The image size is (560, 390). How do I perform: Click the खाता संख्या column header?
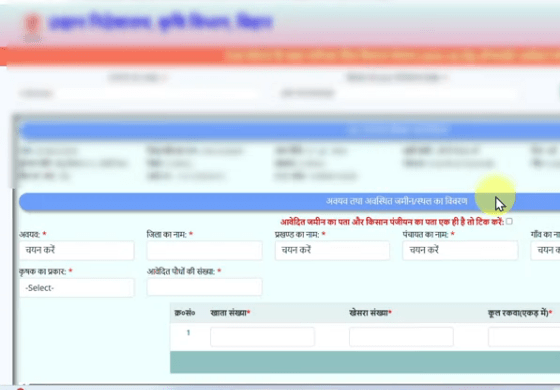(x=230, y=313)
